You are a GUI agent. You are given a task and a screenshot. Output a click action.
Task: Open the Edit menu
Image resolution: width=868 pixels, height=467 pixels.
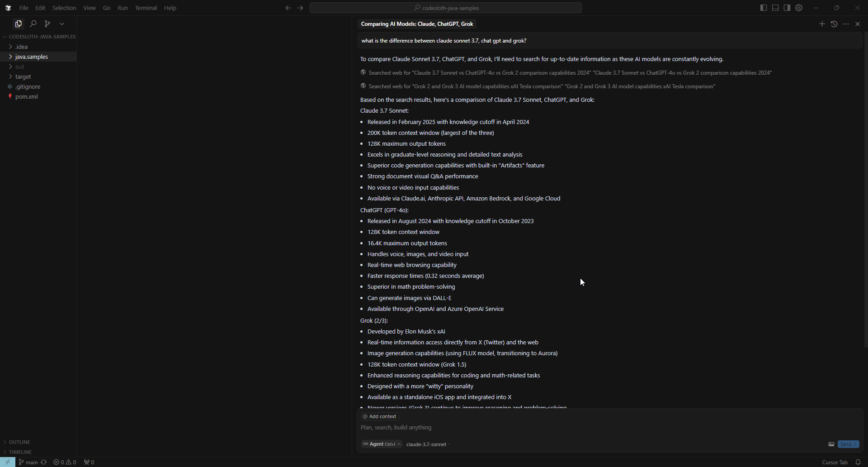click(40, 8)
